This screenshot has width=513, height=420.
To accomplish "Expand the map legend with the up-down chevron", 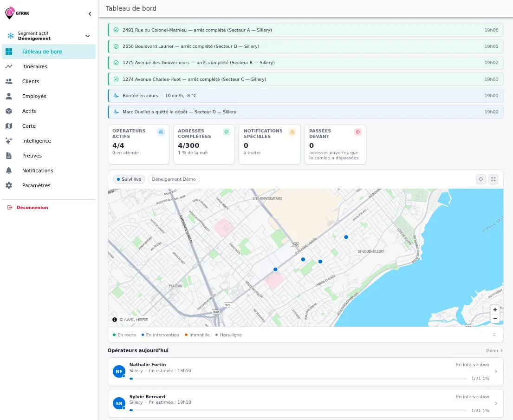I will pos(494,335).
